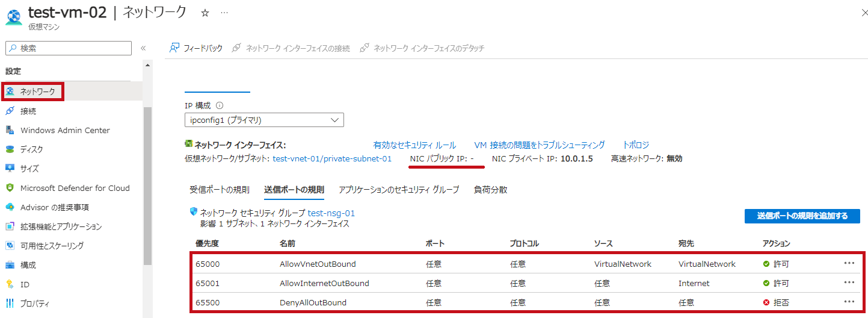Open フィードバック in the toolbar
The height and width of the screenshot is (318, 868).
point(196,48)
